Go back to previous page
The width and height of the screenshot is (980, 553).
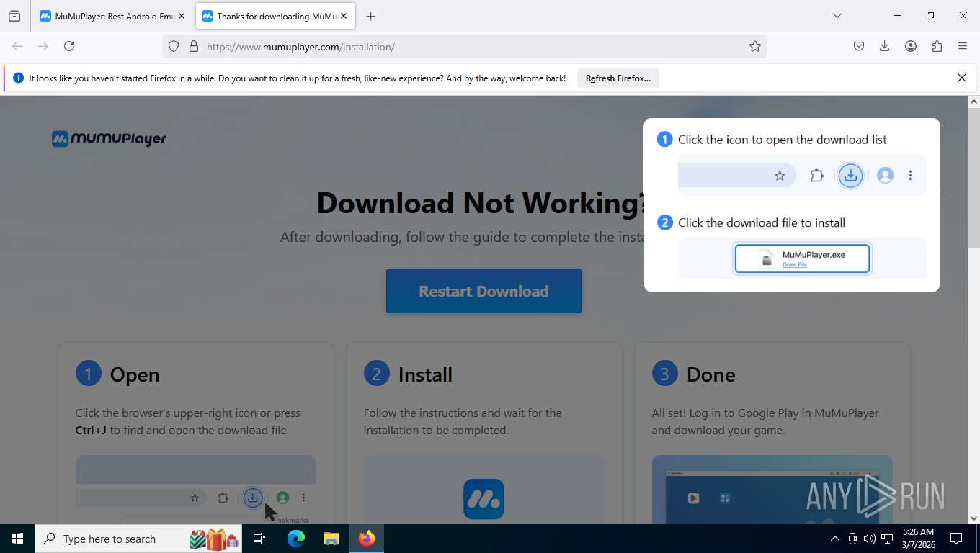tap(17, 46)
